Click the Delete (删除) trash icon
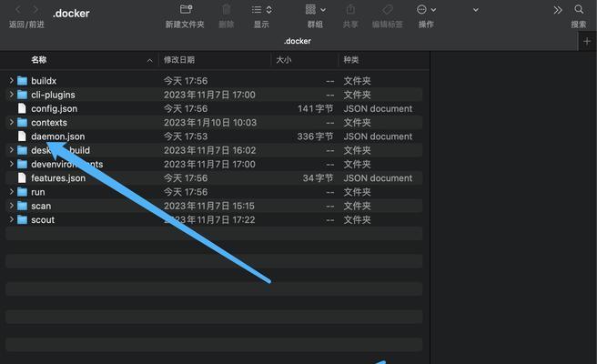The height and width of the screenshot is (364, 597). [x=227, y=9]
